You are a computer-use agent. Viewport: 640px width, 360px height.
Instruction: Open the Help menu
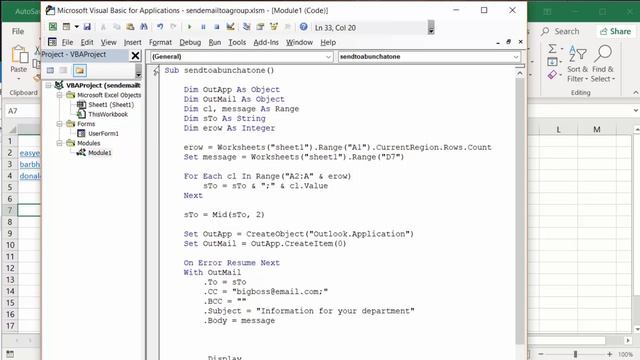click(328, 42)
